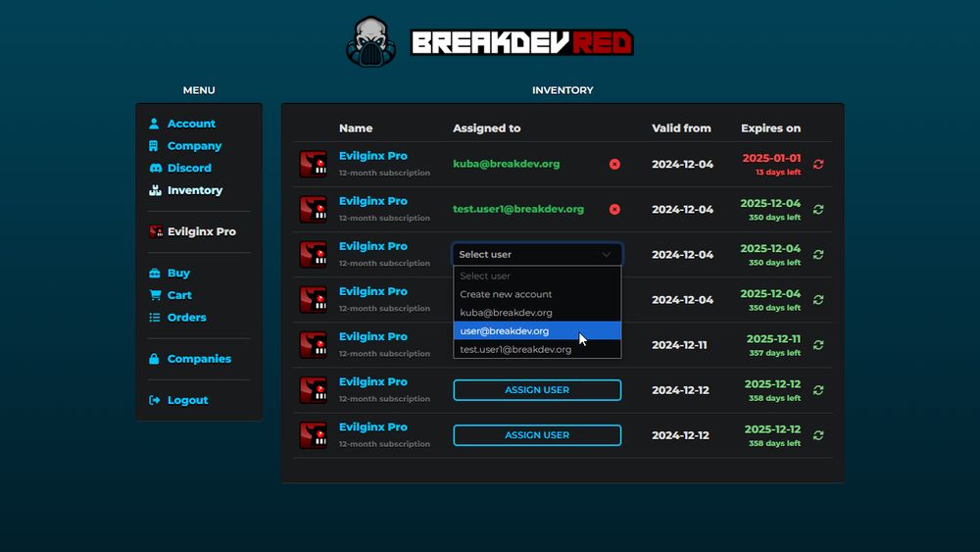Remove kuba@breakdev.org assignment with red X
Image resolution: width=980 pixels, height=552 pixels.
pyautogui.click(x=614, y=164)
